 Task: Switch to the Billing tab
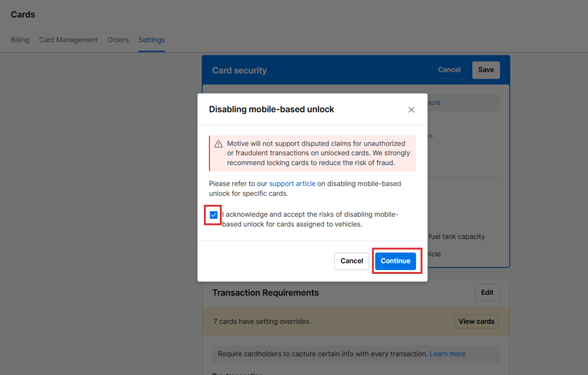pos(20,40)
